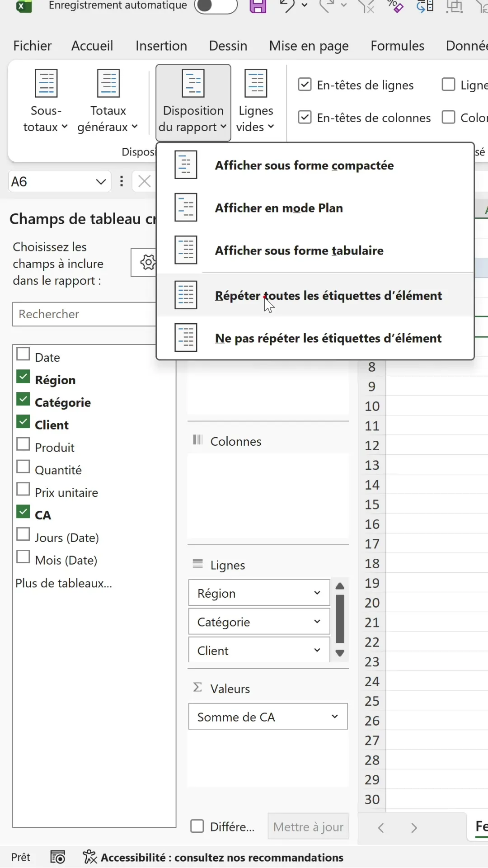Switch to the Accueil tab
This screenshot has width=488, height=868.
tap(92, 46)
